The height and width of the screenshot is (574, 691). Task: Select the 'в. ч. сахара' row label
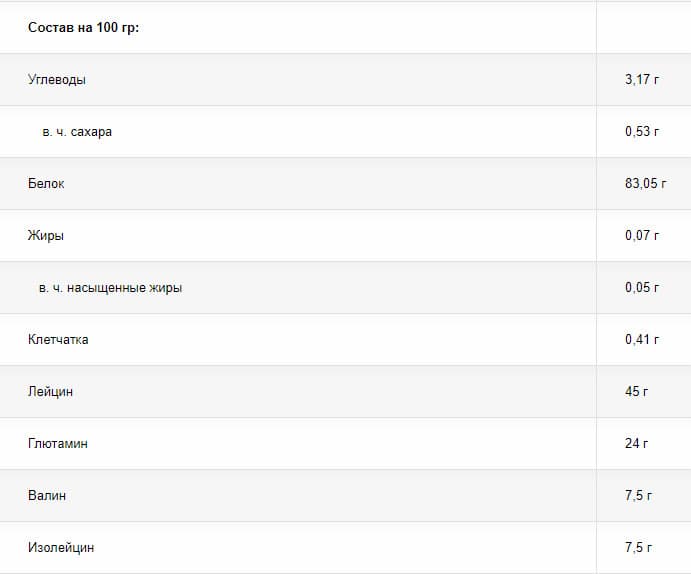point(77,132)
